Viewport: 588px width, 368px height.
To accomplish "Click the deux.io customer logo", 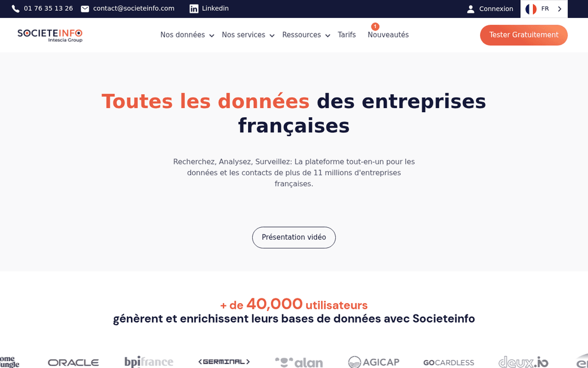I will tap(523, 362).
